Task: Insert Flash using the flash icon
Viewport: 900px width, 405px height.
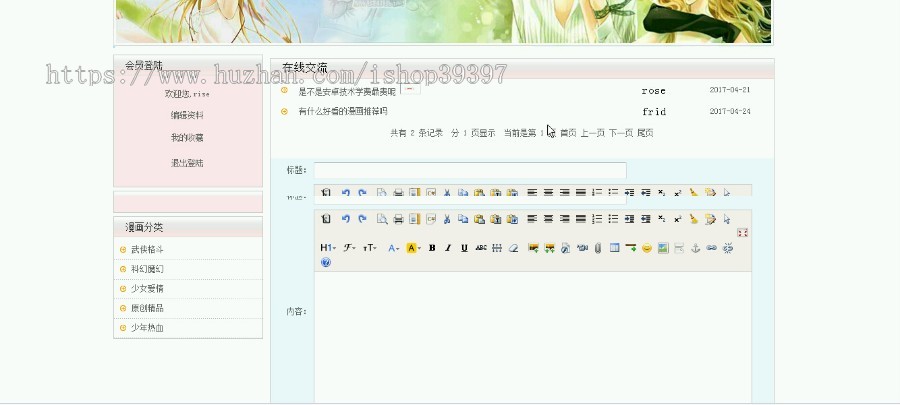Action: (x=565, y=248)
